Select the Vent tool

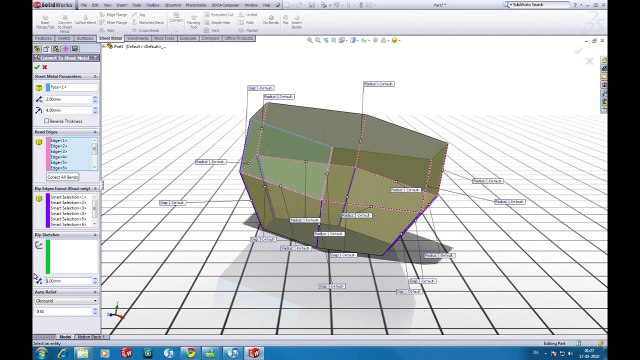[211, 30]
